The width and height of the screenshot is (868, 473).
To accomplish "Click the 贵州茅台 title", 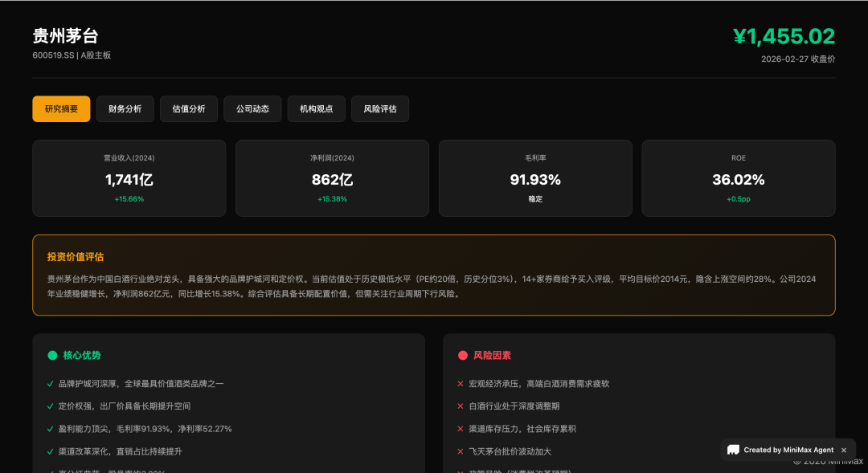I will [65, 36].
